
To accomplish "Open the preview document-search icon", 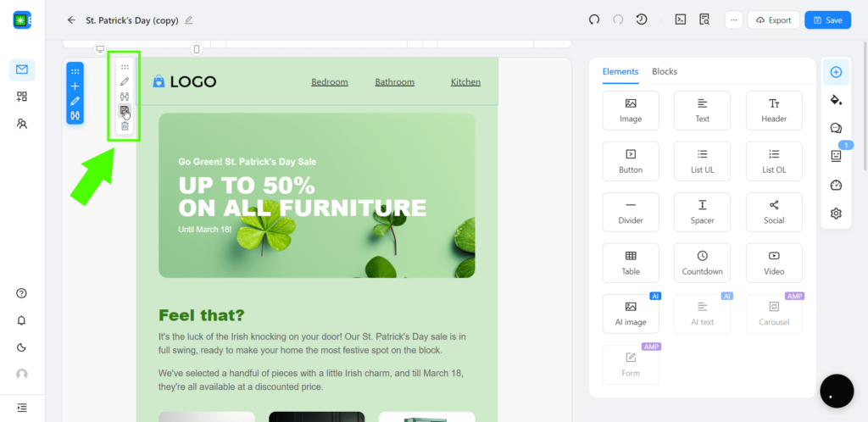I will 704,19.
